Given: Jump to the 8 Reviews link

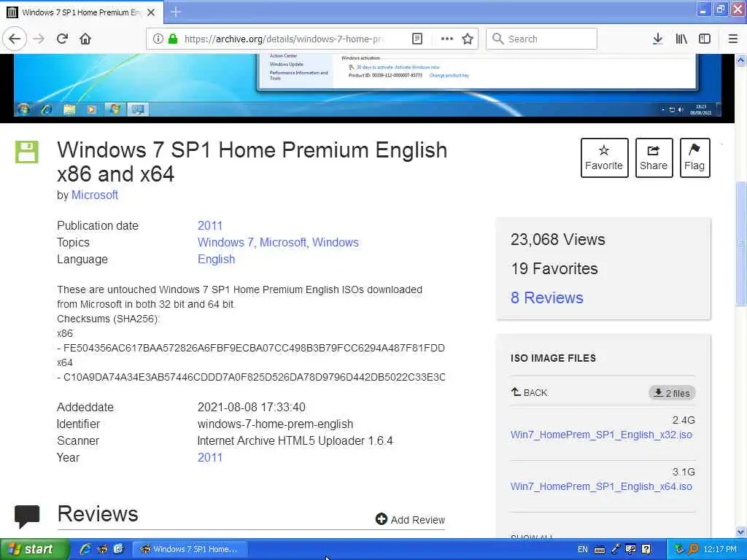Looking at the screenshot, I should [547, 297].
